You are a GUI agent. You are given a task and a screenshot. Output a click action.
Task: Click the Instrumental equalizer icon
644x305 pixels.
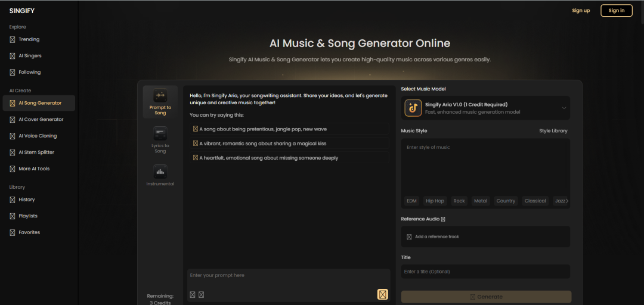tap(160, 172)
